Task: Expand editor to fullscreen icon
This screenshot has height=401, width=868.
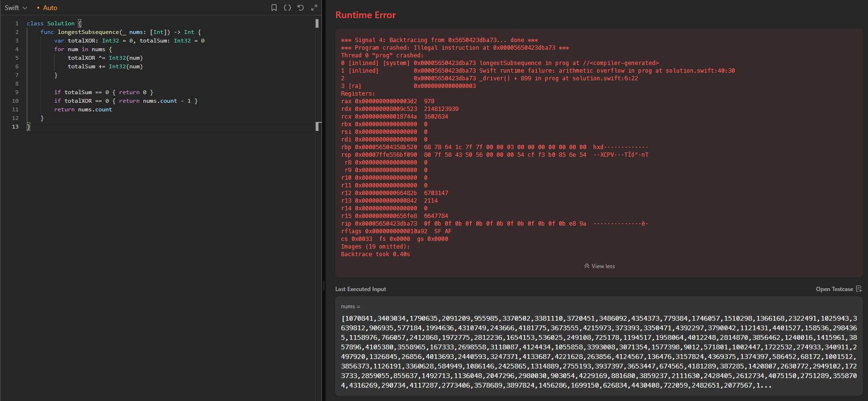Action: click(x=314, y=8)
